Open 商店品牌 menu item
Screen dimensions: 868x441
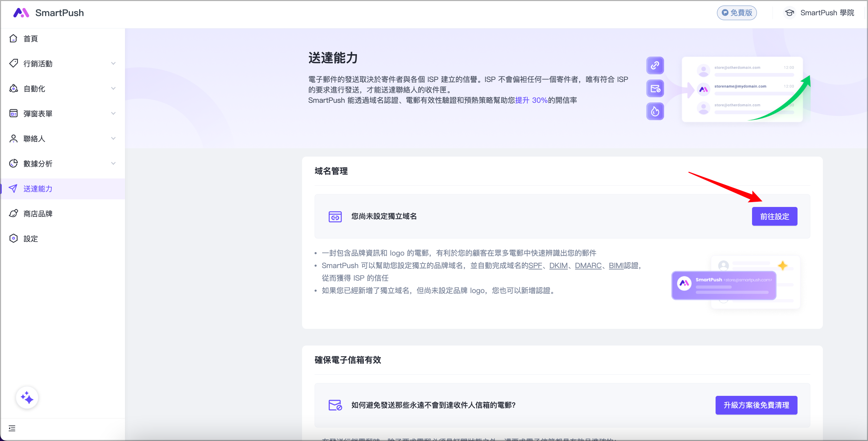tap(37, 214)
